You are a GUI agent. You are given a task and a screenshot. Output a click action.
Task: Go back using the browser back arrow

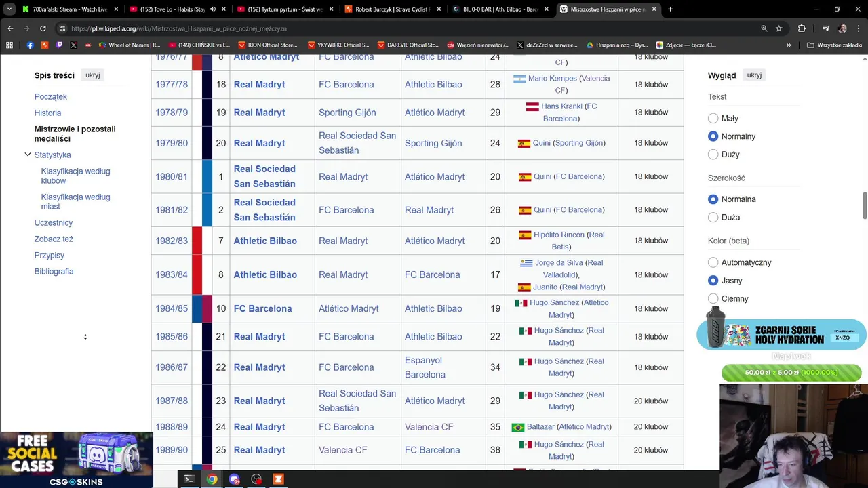[10, 28]
